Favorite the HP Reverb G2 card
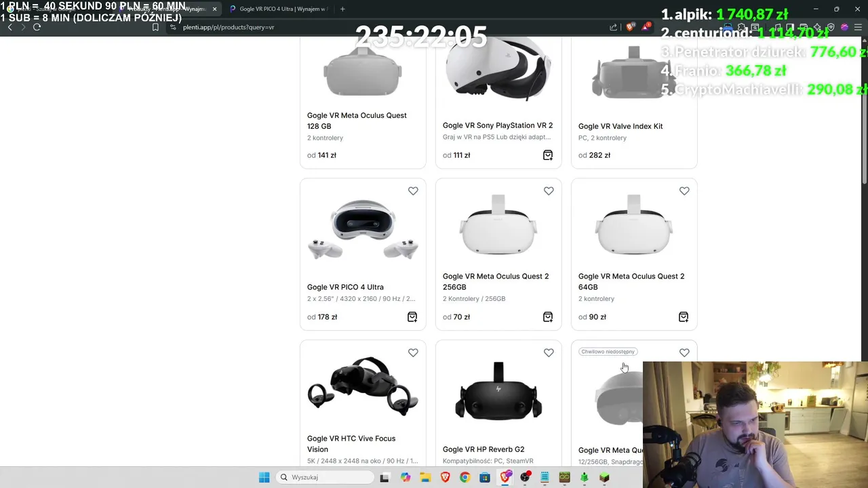 pos(549,352)
